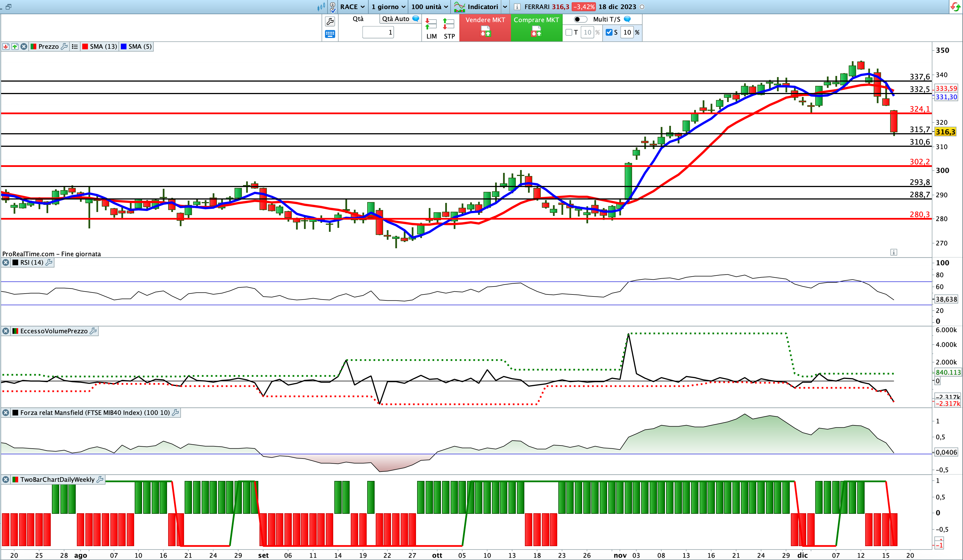Click the Vendere MKT button

(x=485, y=27)
